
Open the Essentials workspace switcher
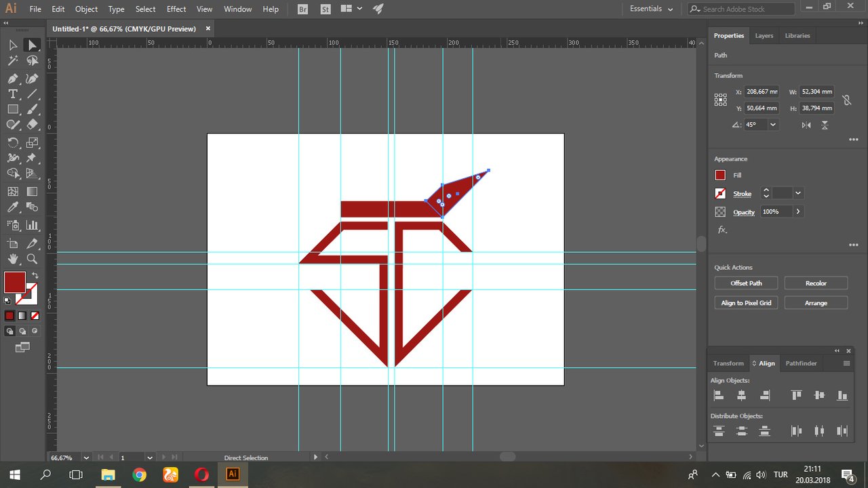652,9
